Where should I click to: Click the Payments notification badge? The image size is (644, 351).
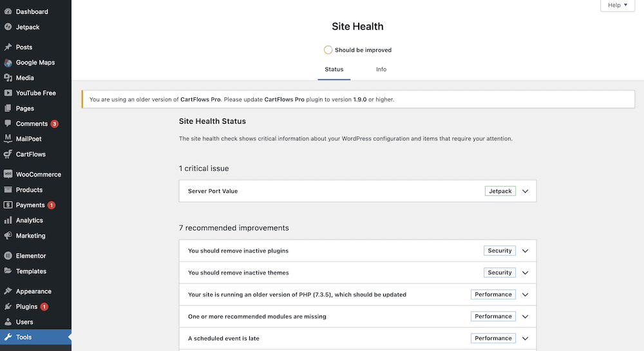coord(52,205)
